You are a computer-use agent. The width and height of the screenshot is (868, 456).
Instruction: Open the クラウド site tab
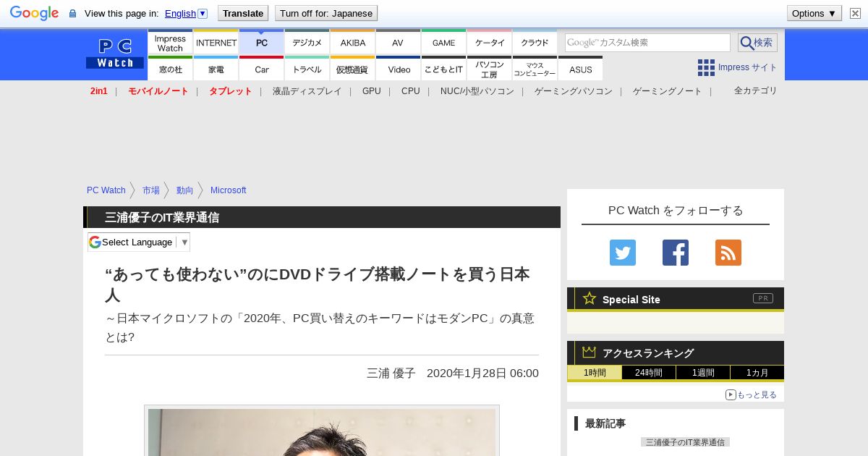(x=535, y=43)
